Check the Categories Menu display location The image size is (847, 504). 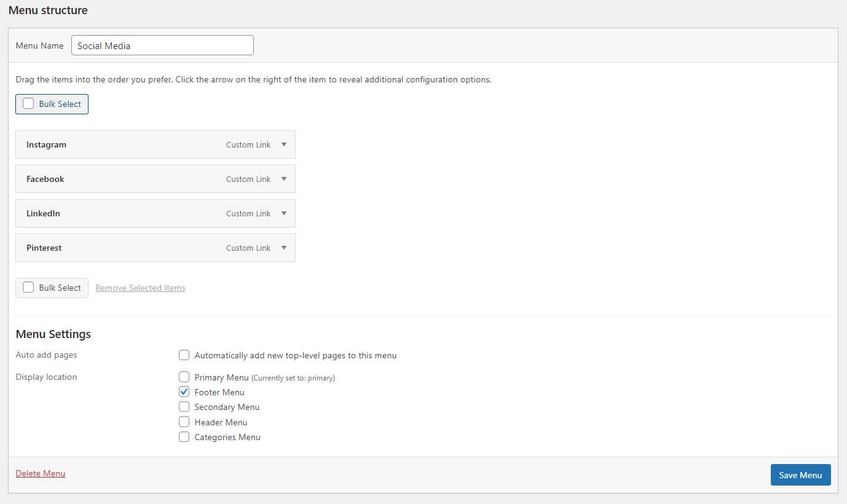184,437
